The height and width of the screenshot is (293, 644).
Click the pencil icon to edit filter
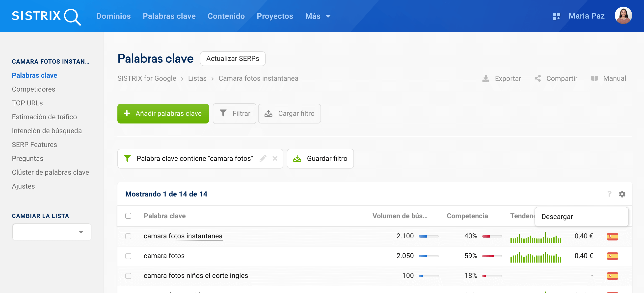(263, 158)
